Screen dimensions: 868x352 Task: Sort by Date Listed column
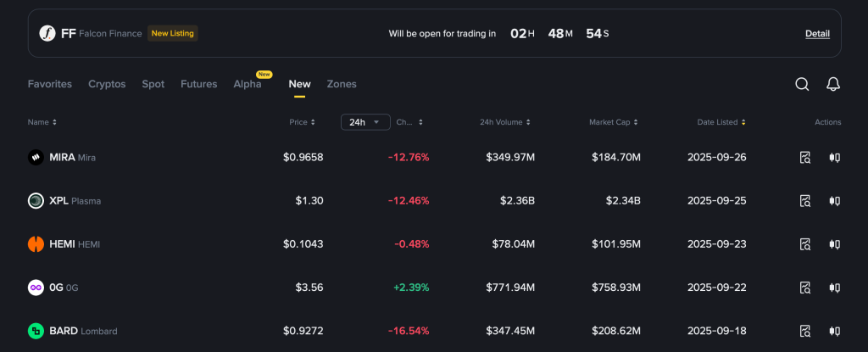[x=721, y=122]
